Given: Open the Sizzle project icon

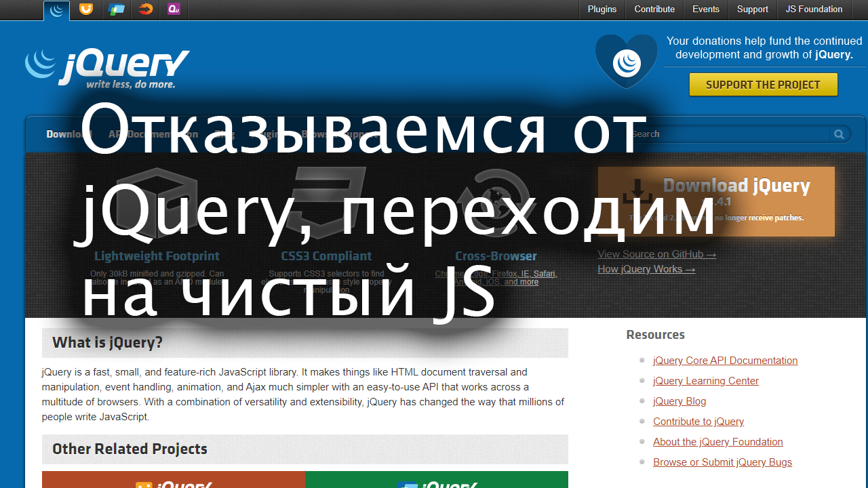Looking at the screenshot, I should tap(145, 9).
